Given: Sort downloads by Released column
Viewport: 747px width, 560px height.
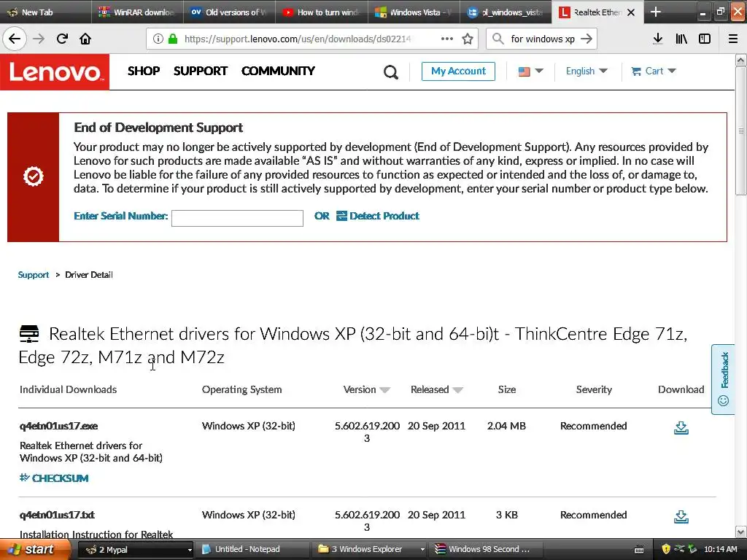Looking at the screenshot, I should [436, 389].
